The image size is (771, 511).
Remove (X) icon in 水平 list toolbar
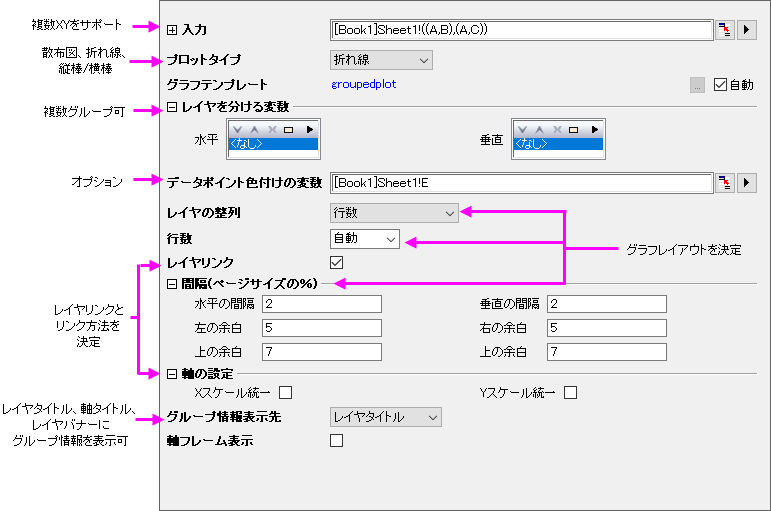(272, 130)
